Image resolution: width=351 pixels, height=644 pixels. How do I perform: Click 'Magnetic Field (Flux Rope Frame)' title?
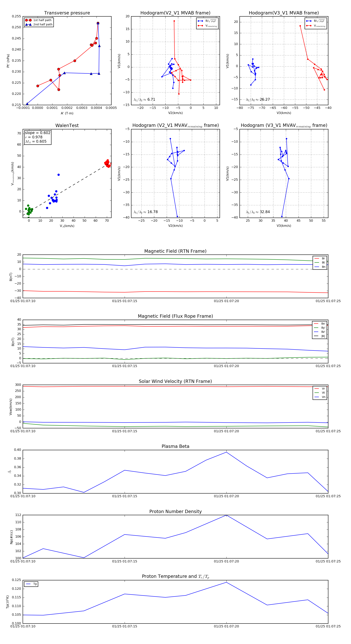coord(175,316)
